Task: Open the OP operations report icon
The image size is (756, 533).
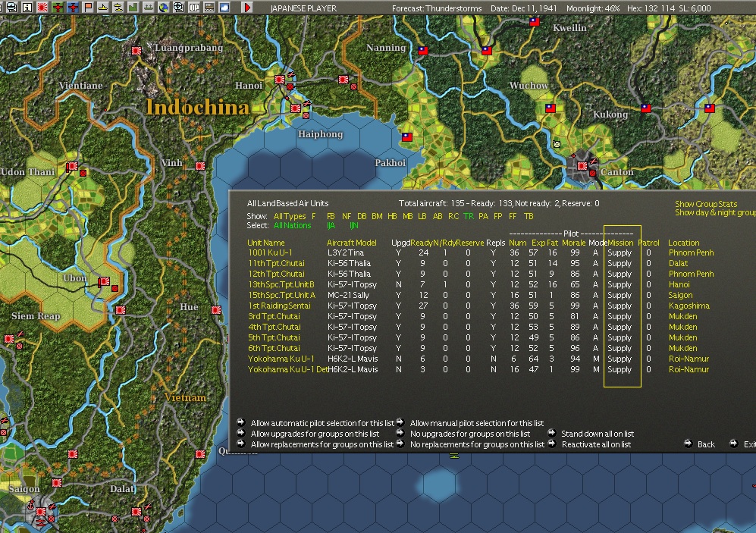Action: pos(194,8)
